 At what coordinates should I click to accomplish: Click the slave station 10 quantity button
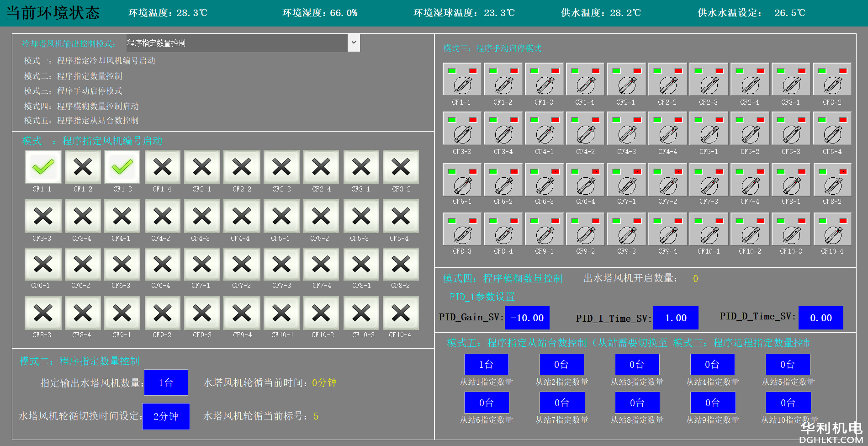point(788,403)
